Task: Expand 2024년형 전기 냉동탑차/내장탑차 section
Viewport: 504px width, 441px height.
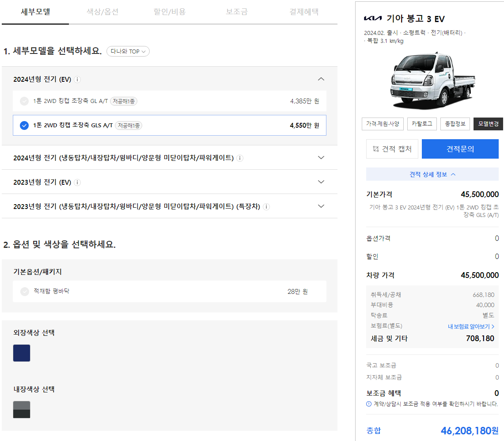Action: click(x=321, y=158)
